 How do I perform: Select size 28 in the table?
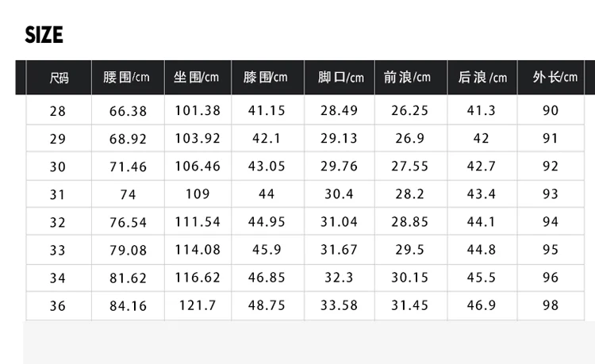tap(58, 111)
